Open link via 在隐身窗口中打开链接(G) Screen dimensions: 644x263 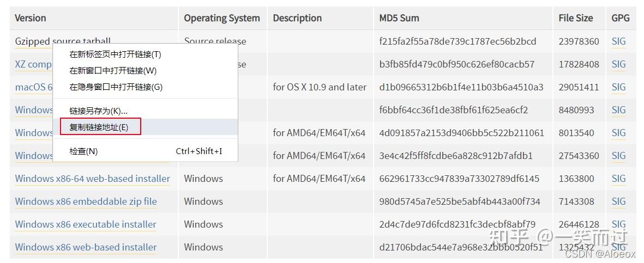coord(116,87)
